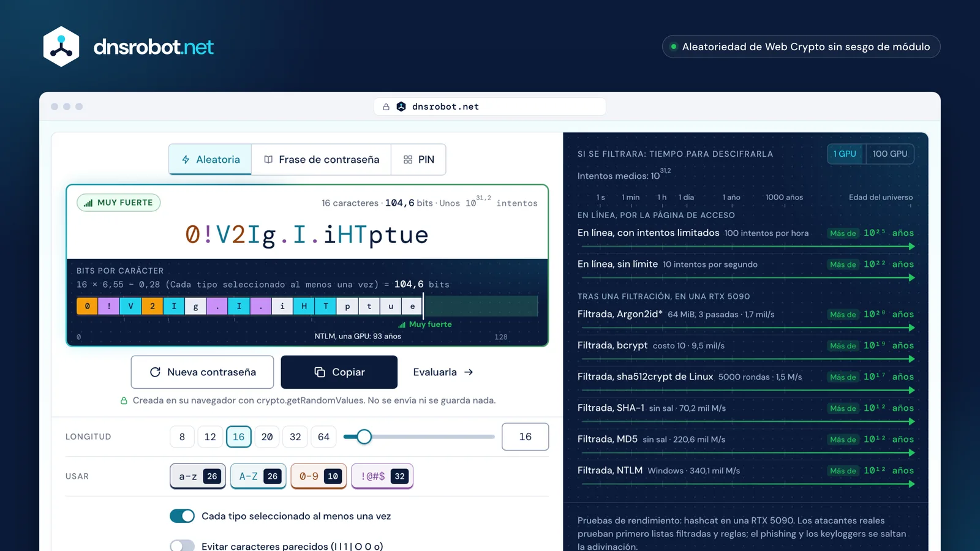
Task: Click 'Filtrada, Argon2id*' row label
Action: [x=620, y=314]
